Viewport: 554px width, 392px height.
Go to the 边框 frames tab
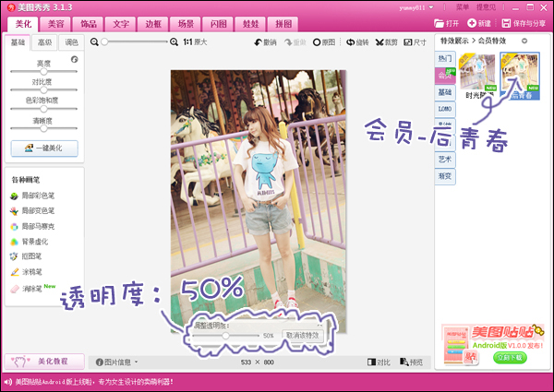[x=153, y=24]
